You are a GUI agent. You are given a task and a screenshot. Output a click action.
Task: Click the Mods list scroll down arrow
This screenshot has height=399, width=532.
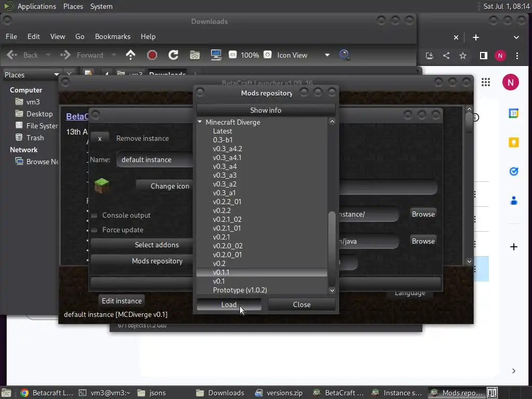click(x=332, y=290)
